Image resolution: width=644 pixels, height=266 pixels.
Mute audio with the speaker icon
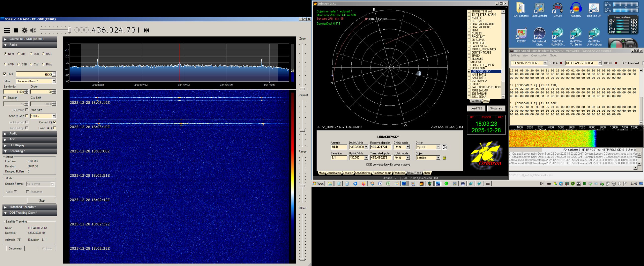click(33, 30)
